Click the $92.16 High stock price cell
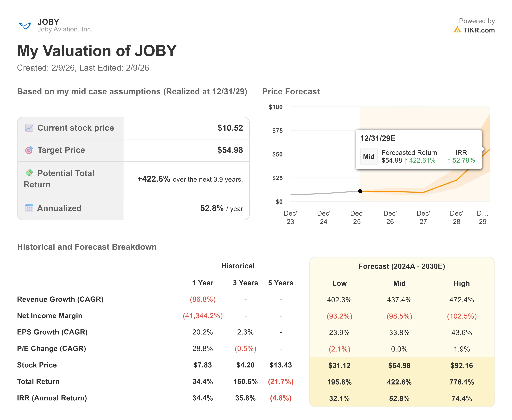The image size is (512, 420). pos(461,365)
